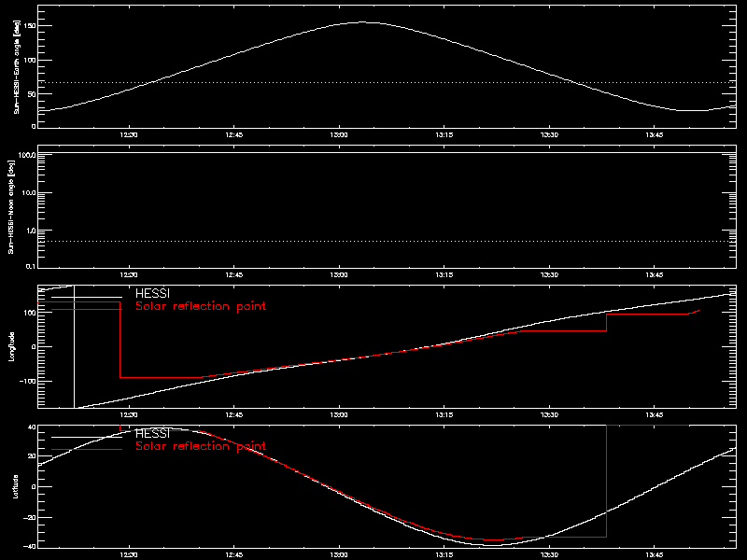Click the 10.0 tick on Noon angle axis
Viewport: 747px width, 560px height.
(29, 193)
